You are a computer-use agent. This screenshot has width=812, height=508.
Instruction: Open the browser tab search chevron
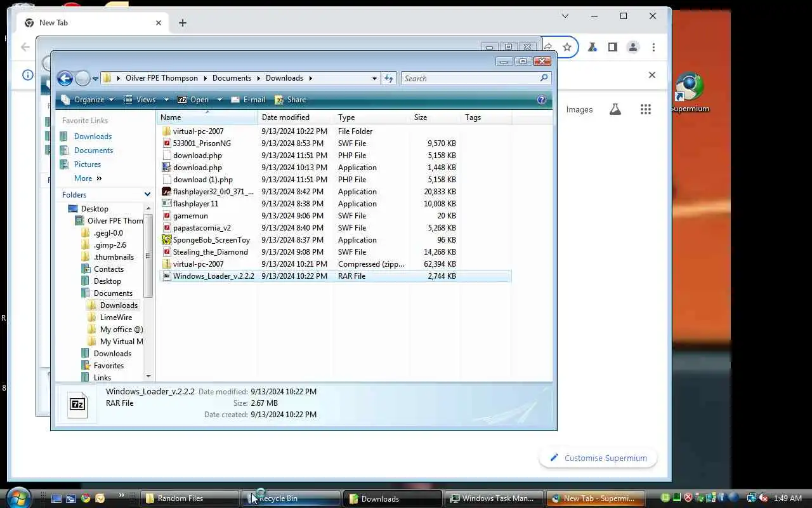tap(565, 16)
